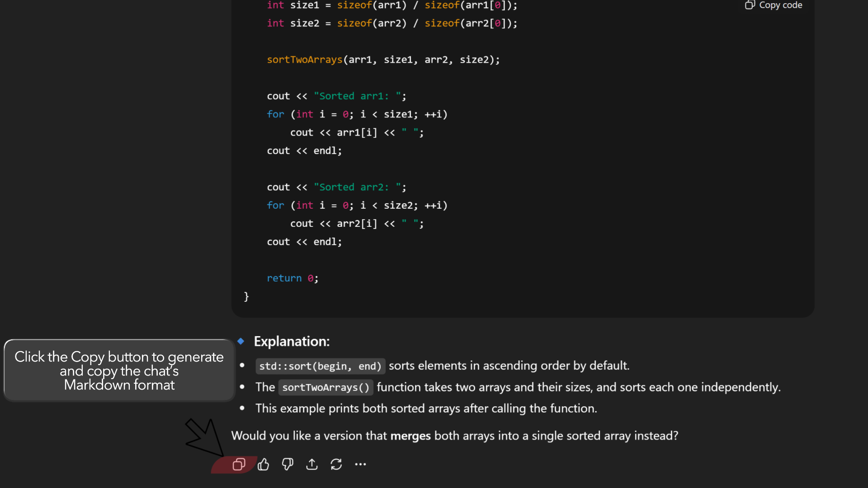Click the "Explanation:" heading
The width and height of the screenshot is (868, 488).
[292, 342]
